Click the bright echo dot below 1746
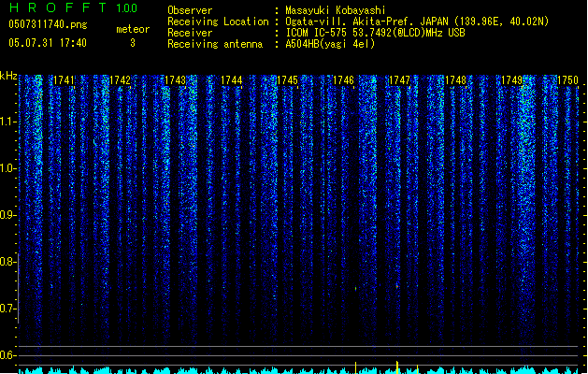The height and width of the screenshot is (374, 588). point(355,289)
